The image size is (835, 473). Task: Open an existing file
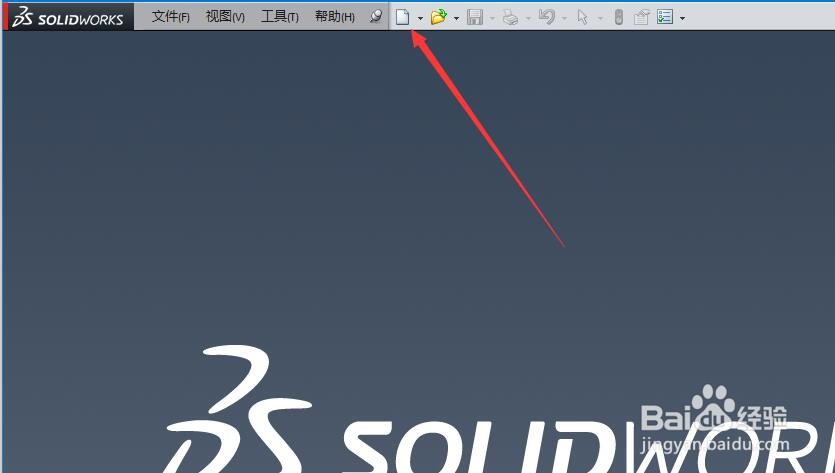tap(438, 17)
